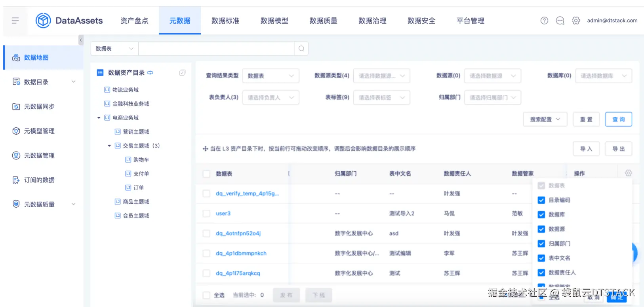Collapse the sidebar with the arrow handle
The height and width of the screenshot is (307, 644).
coord(81,40)
